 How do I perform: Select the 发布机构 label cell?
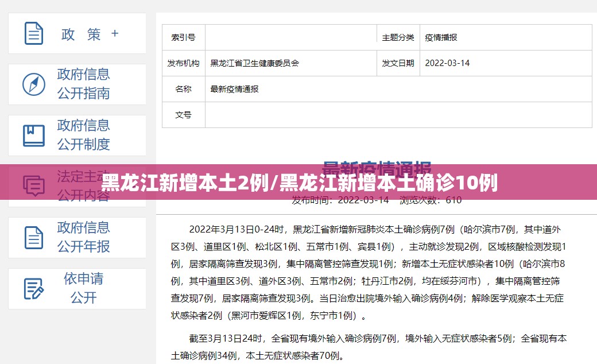point(184,63)
